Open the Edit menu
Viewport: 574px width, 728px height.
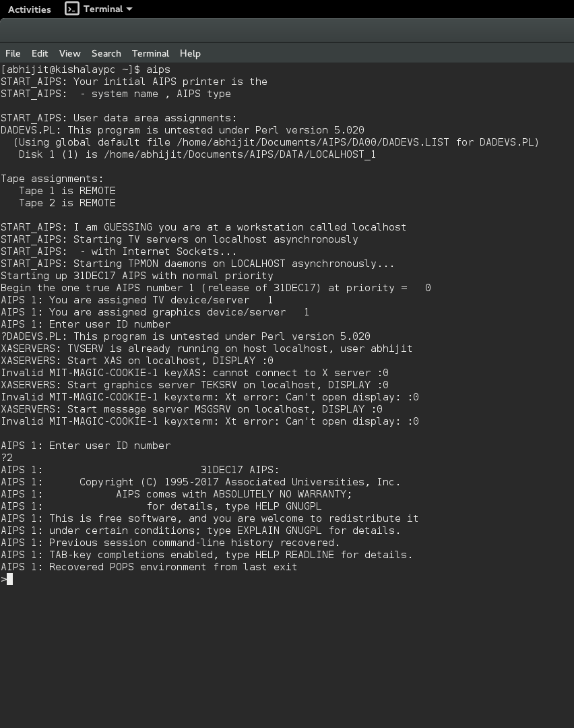click(x=40, y=53)
